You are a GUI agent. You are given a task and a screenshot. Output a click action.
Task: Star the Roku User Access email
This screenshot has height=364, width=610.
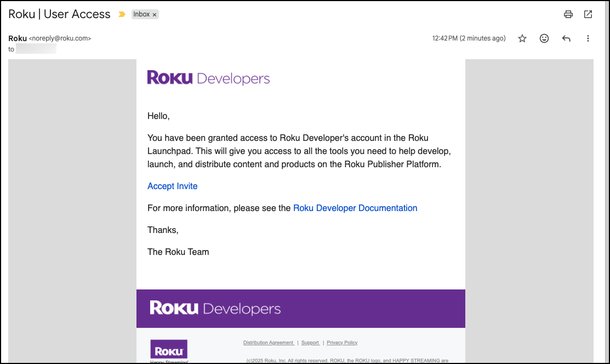tap(522, 38)
